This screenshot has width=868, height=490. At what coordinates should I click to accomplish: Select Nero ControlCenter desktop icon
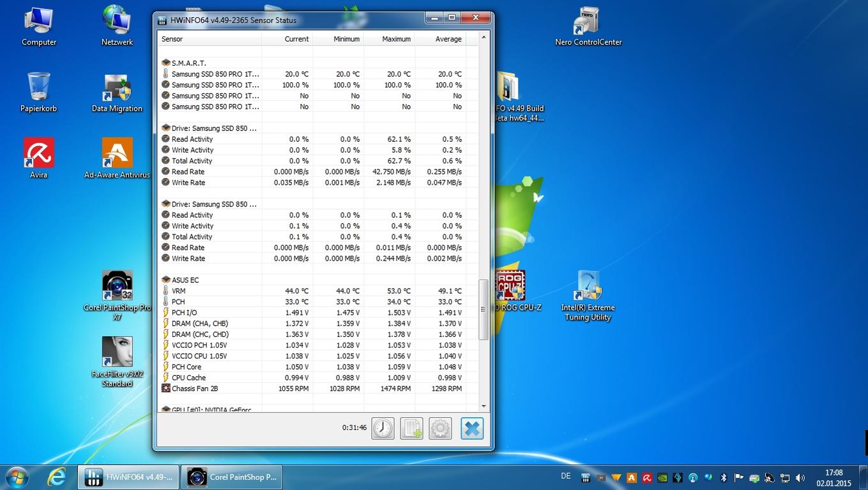tap(588, 26)
